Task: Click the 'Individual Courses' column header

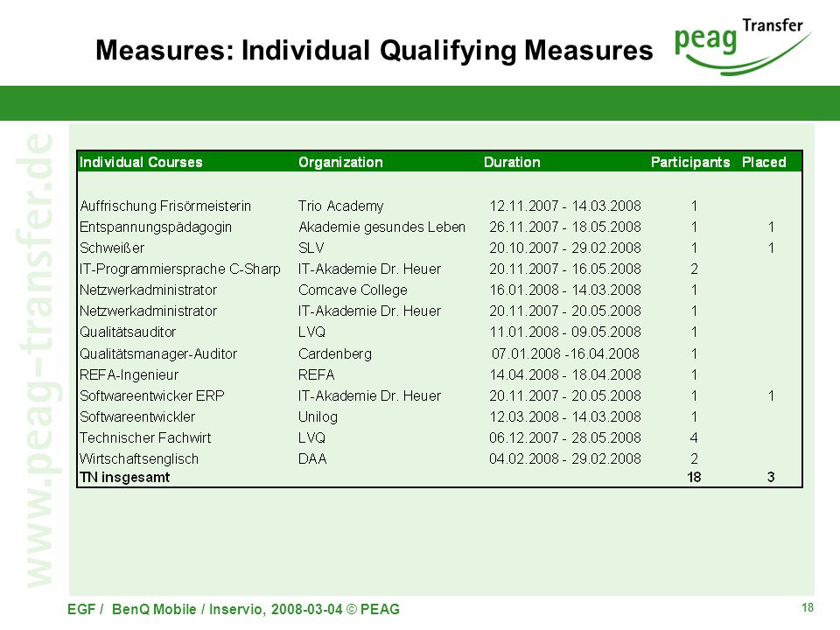Action: pos(141,163)
